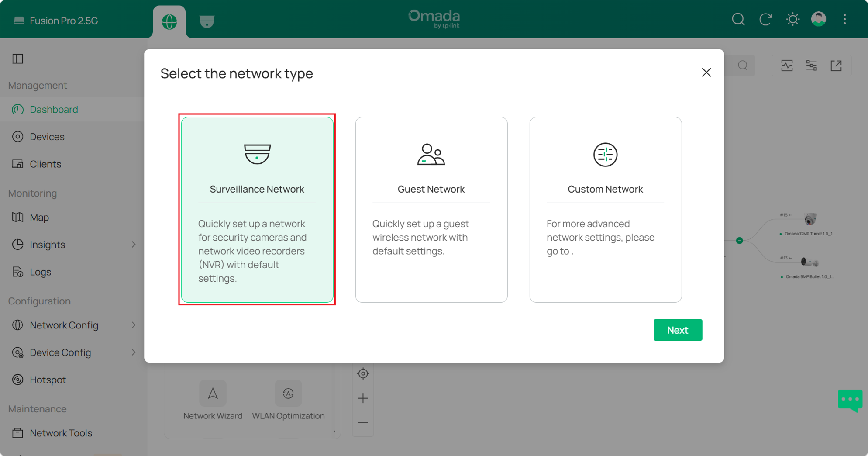Viewport: 868px width, 456px height.
Task: Zoom out with the minus icon
Action: (x=363, y=422)
